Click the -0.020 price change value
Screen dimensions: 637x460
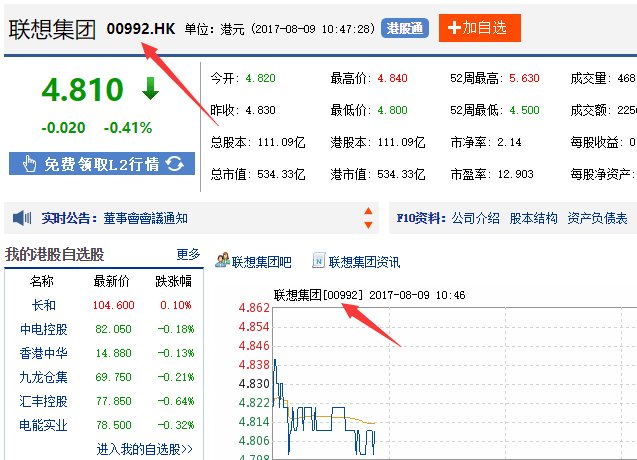coord(63,128)
